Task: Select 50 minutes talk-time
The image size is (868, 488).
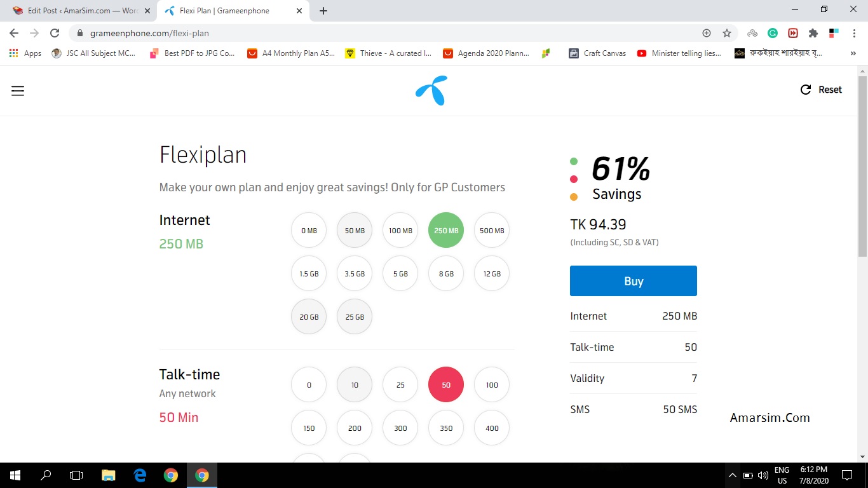Action: [x=446, y=384]
